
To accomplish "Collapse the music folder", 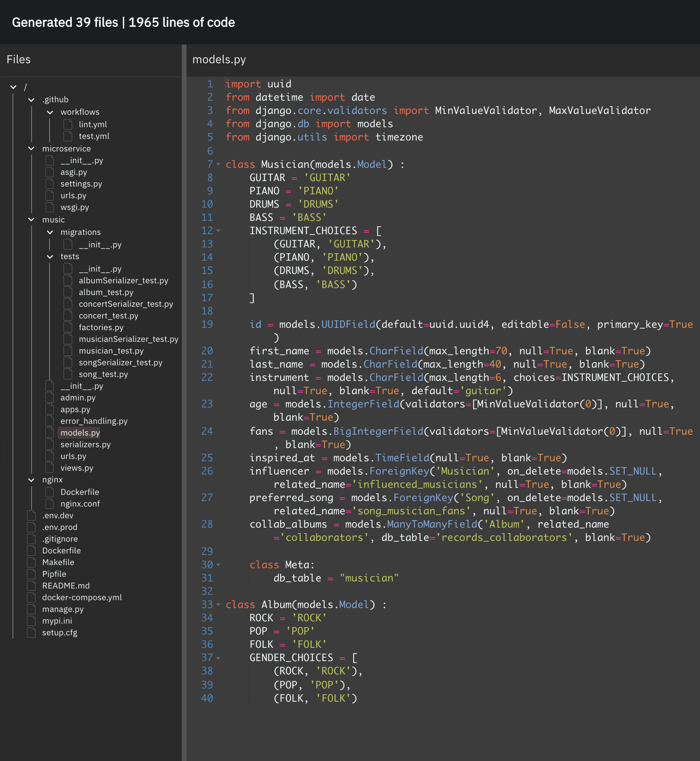I will pos(31,219).
